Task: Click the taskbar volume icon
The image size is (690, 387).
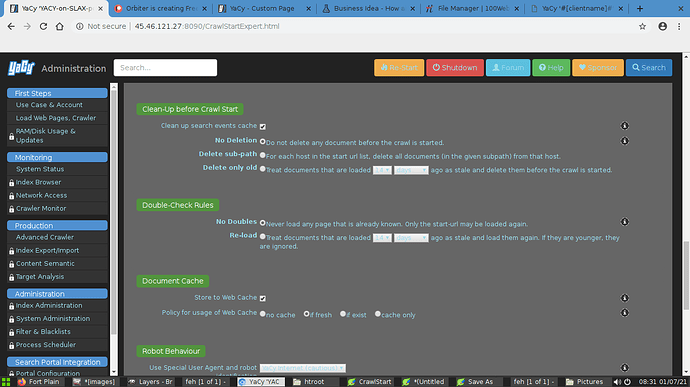Action: 617,382
